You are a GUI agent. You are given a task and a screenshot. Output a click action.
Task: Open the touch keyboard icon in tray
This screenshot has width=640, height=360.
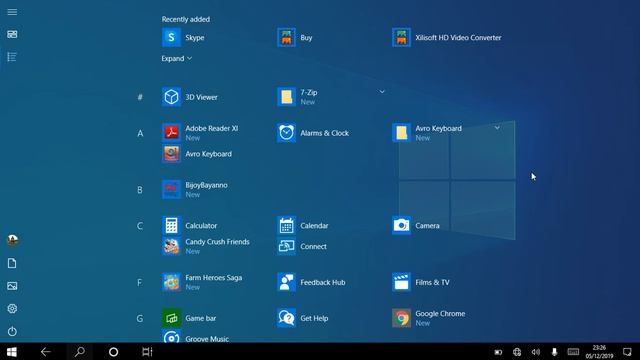(x=573, y=352)
